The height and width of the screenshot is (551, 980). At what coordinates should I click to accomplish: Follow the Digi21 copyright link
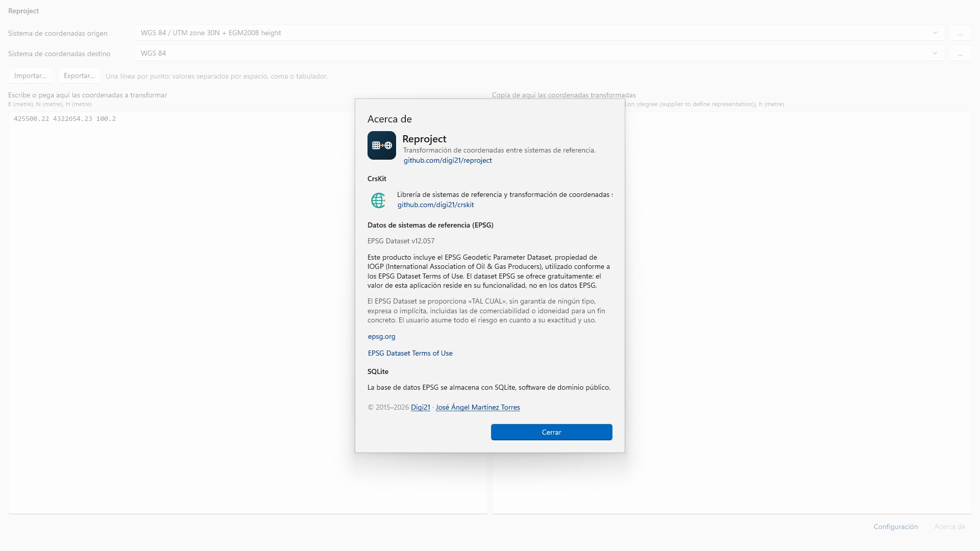[x=421, y=407]
